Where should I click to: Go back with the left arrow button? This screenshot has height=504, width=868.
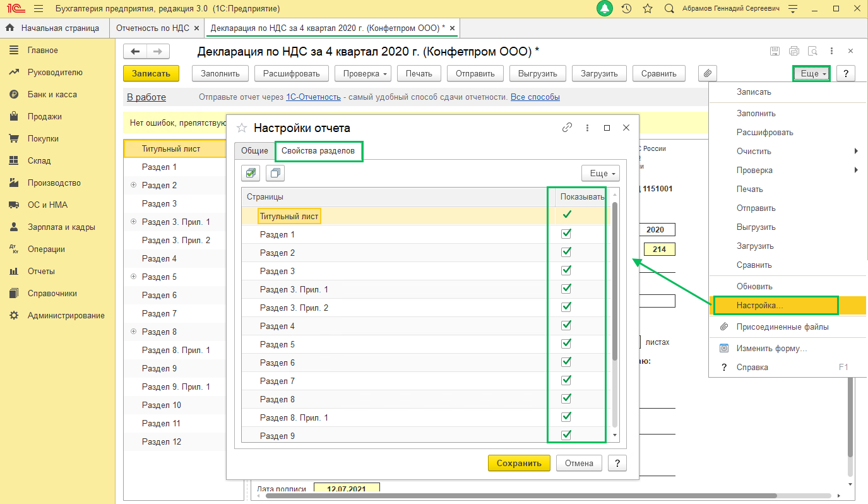(134, 51)
